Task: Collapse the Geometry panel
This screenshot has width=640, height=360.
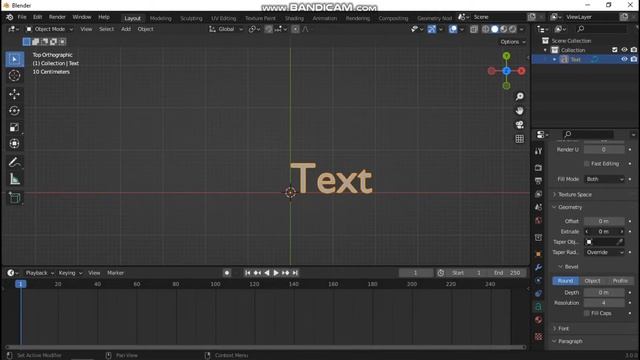Action: [x=570, y=207]
